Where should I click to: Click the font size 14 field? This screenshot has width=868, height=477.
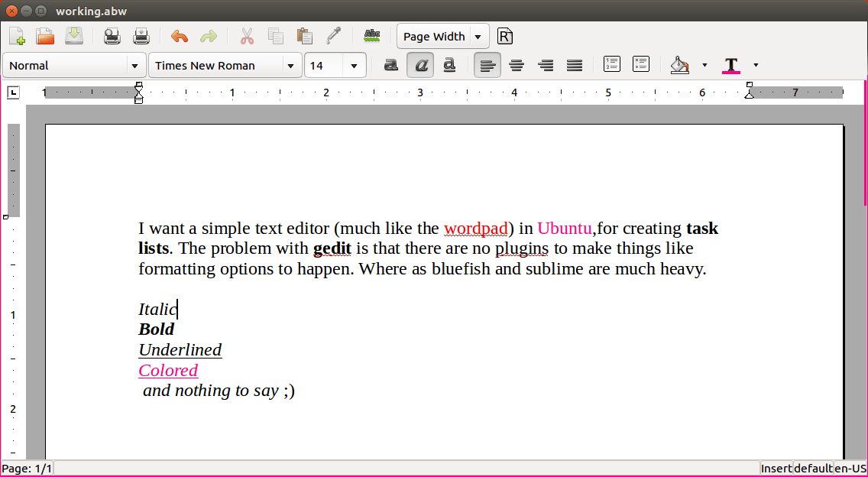pyautogui.click(x=325, y=66)
